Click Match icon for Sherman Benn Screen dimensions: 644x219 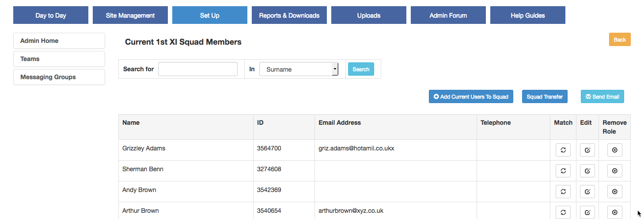(563, 171)
